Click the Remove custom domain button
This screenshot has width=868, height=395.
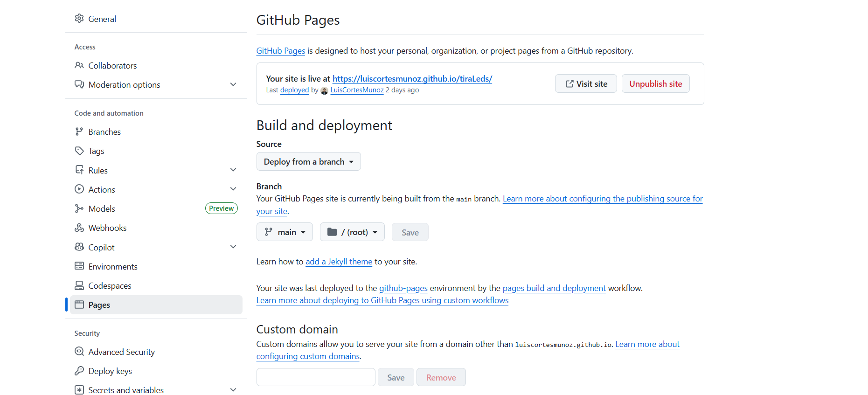pos(441,377)
